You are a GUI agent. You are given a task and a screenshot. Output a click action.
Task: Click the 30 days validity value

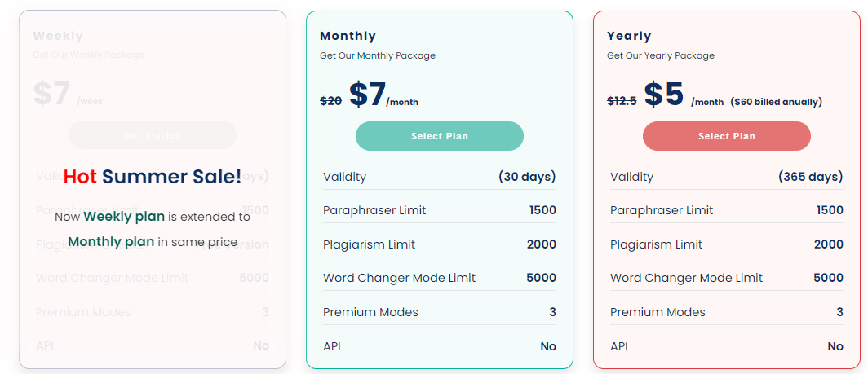(527, 177)
